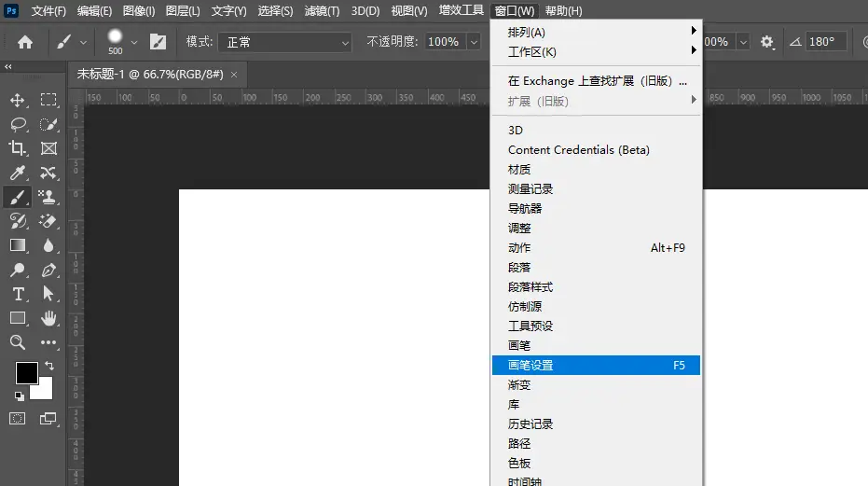Image resolution: width=868 pixels, height=486 pixels.
Task: Open the 滤镜(T) menu
Action: pos(322,11)
